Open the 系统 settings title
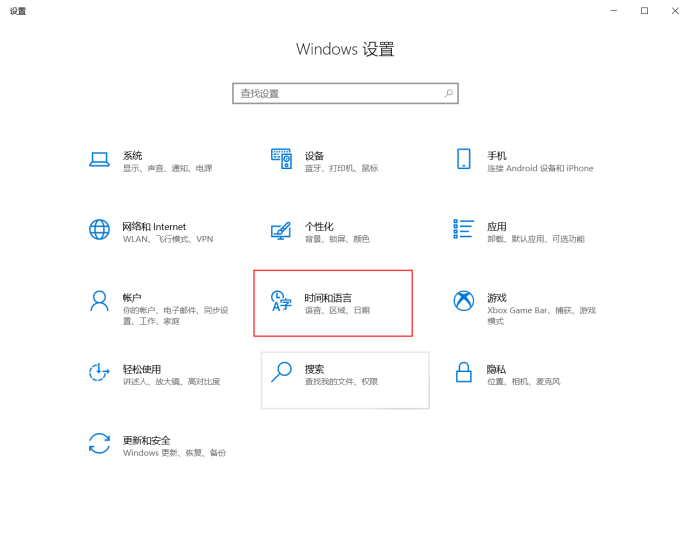 click(x=132, y=156)
